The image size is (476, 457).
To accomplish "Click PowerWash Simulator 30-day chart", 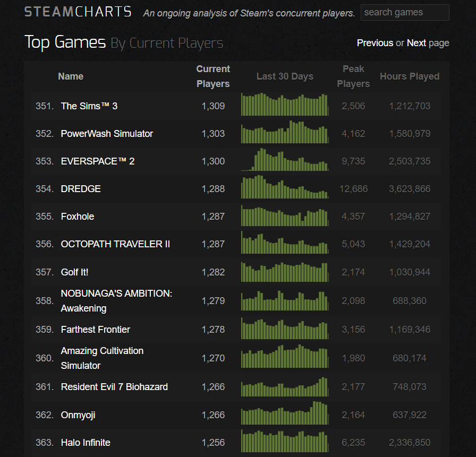I will 285,132.
